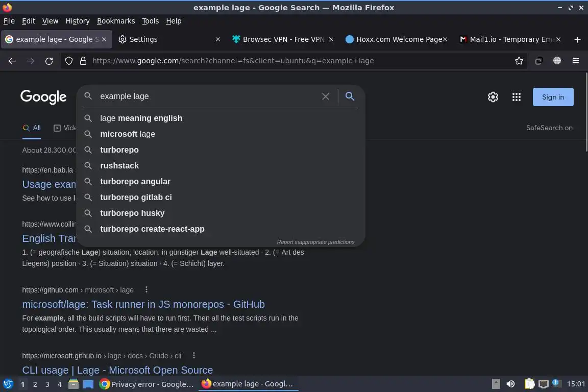The height and width of the screenshot is (392, 588).
Task: Open the Help menu
Action: pyautogui.click(x=174, y=21)
